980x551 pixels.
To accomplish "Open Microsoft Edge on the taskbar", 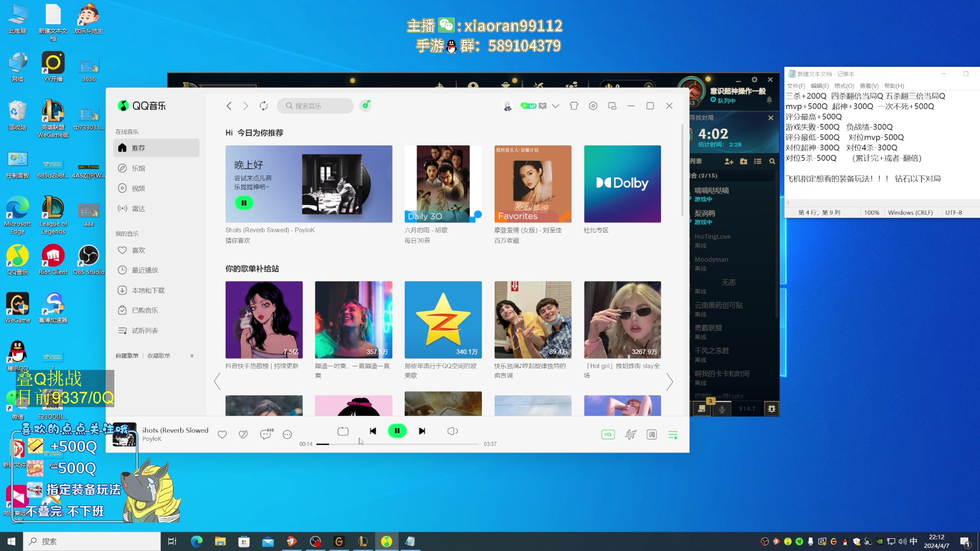I will pos(197,541).
